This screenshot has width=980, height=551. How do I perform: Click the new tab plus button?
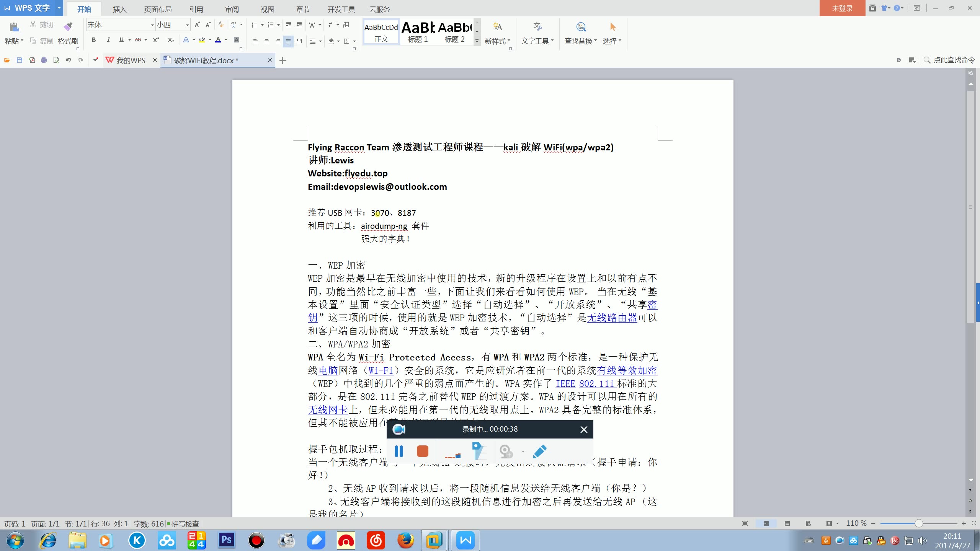pyautogui.click(x=283, y=60)
